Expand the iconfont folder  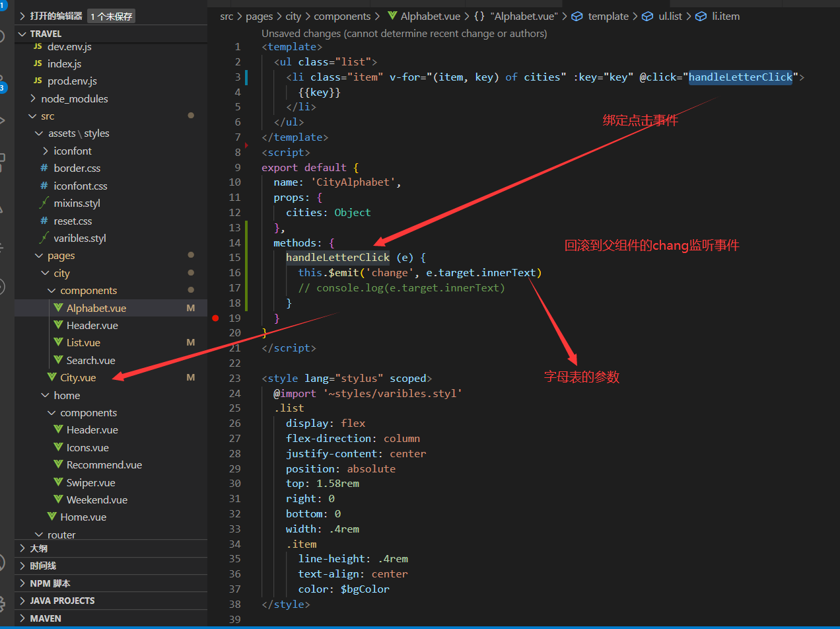click(46, 151)
